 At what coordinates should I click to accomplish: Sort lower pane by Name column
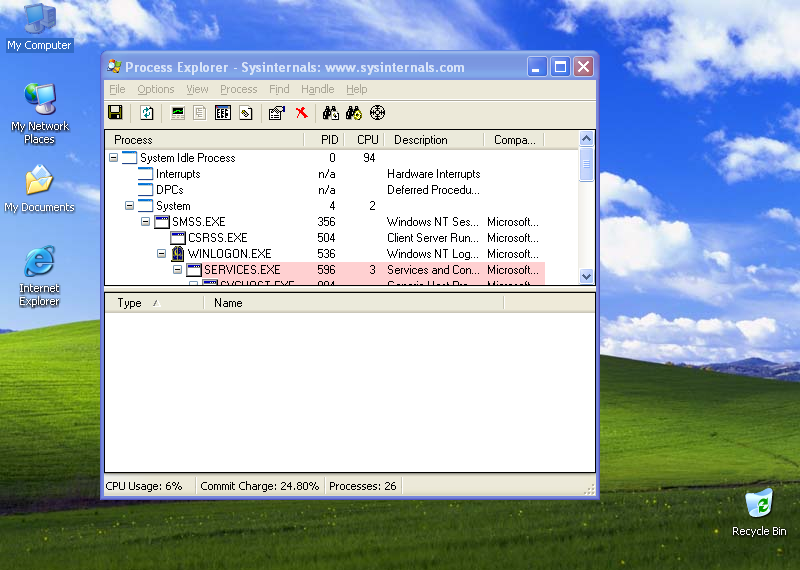click(x=354, y=303)
